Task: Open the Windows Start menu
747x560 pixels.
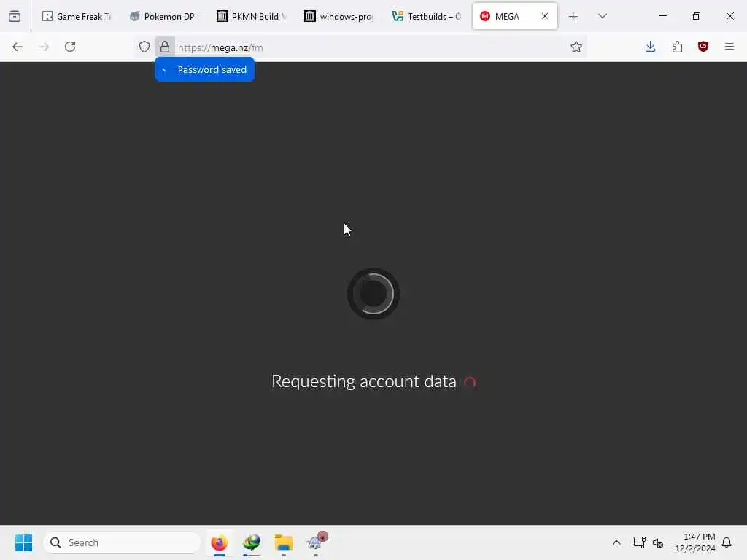Action: [23, 542]
